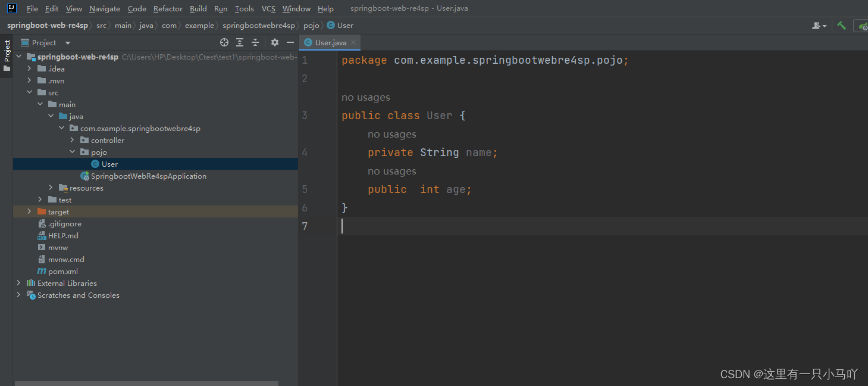Click line number 3 in editor gutter
Image resolution: width=868 pixels, height=386 pixels.
(305, 116)
